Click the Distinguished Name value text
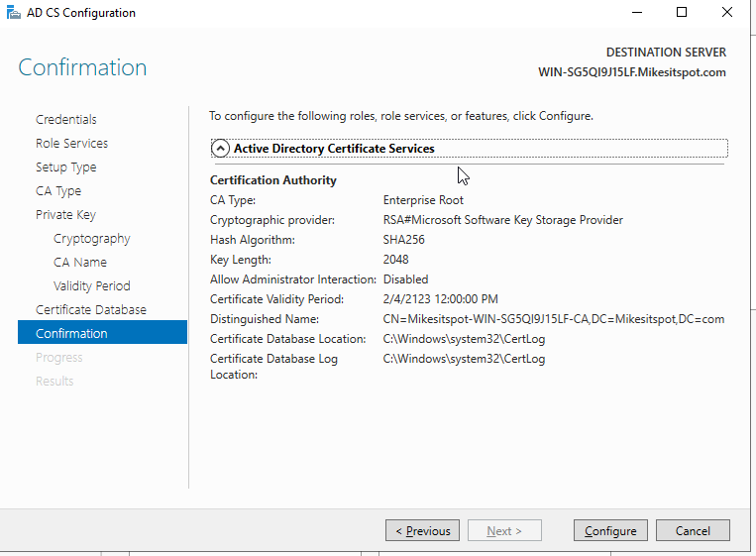Viewport: 756px width, 556px height. click(x=554, y=319)
